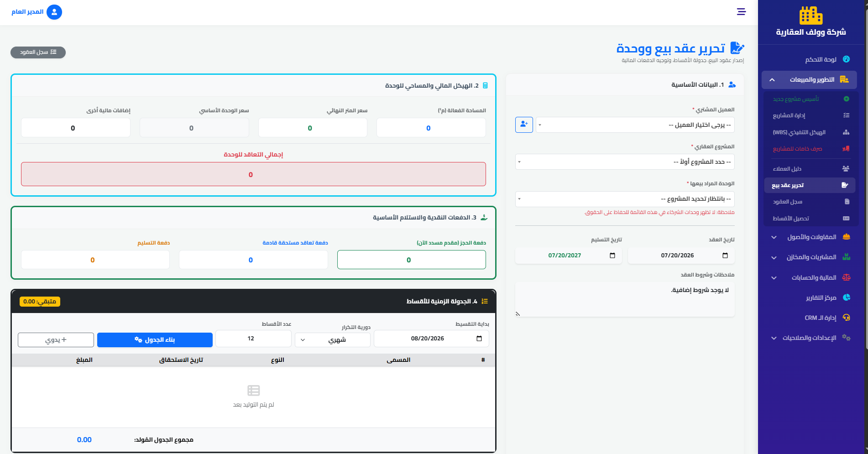
Task: Click سعر المتر النهائي field
Action: (x=313, y=128)
